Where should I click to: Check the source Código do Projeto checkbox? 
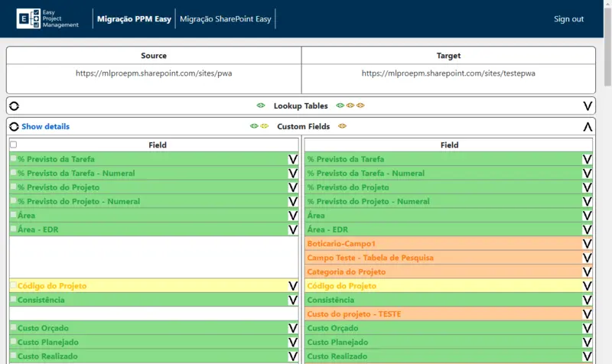coord(13,285)
